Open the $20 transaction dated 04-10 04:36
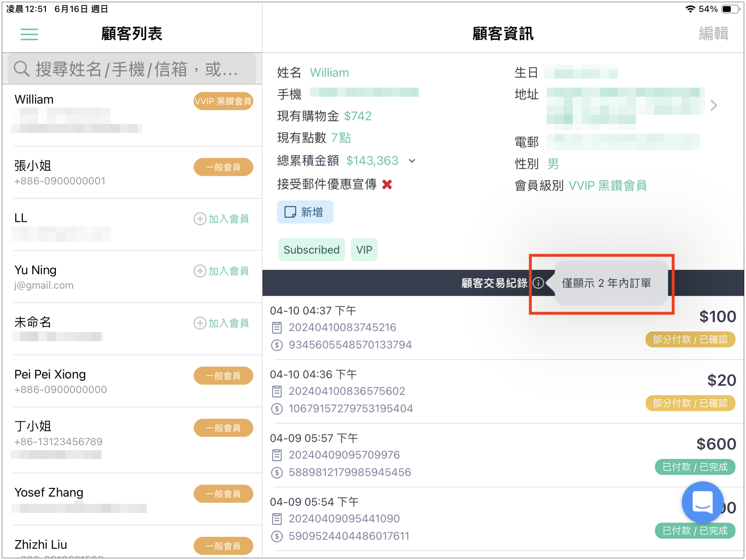This screenshot has height=560, width=746. tap(503, 392)
